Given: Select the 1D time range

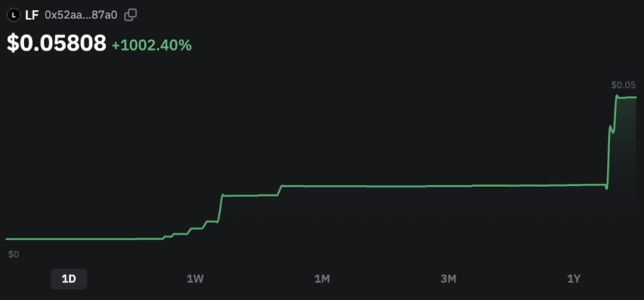Looking at the screenshot, I should 69,279.
